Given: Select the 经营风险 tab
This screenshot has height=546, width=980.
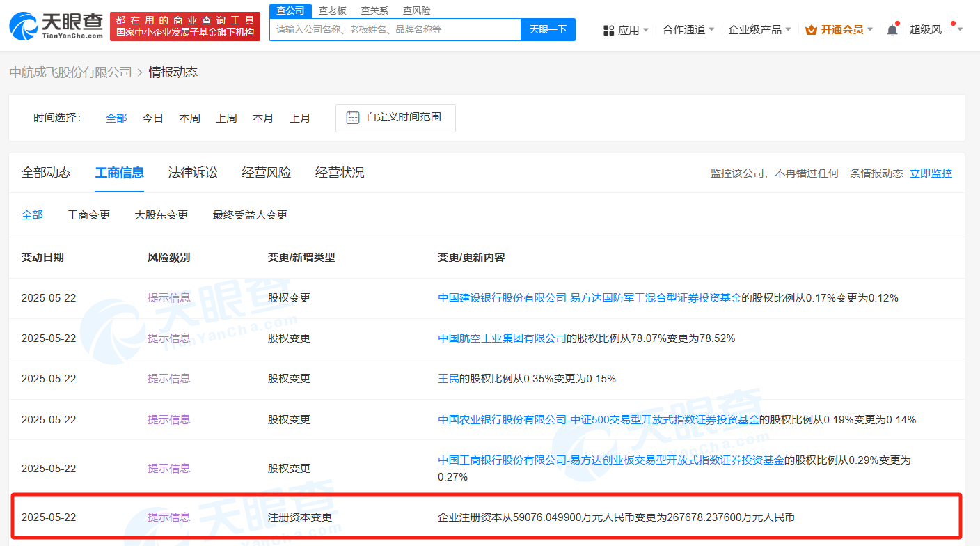Looking at the screenshot, I should [267, 173].
